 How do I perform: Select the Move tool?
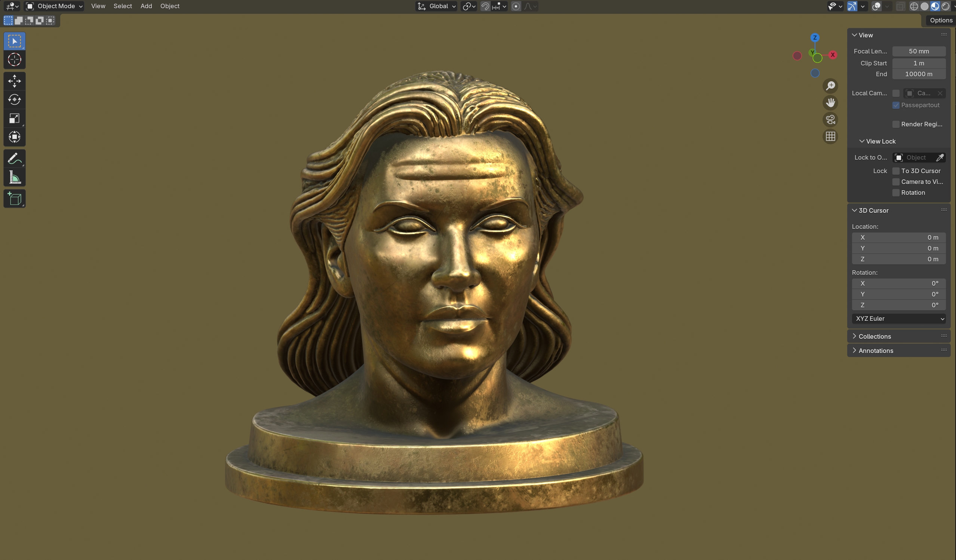15,81
